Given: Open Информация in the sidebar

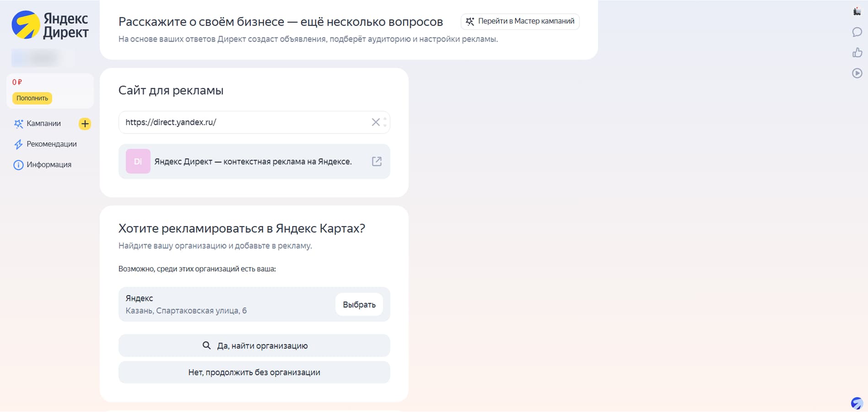Looking at the screenshot, I should [49, 165].
